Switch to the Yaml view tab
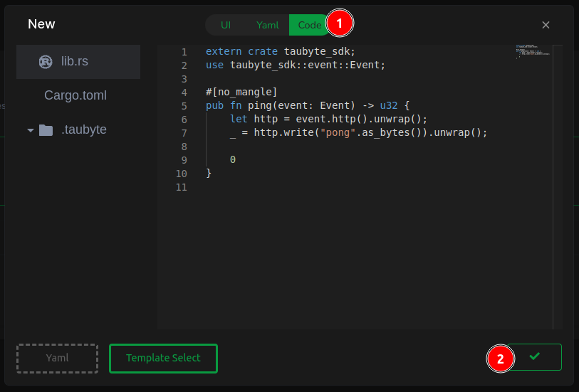The width and height of the screenshot is (579, 392). 268,25
